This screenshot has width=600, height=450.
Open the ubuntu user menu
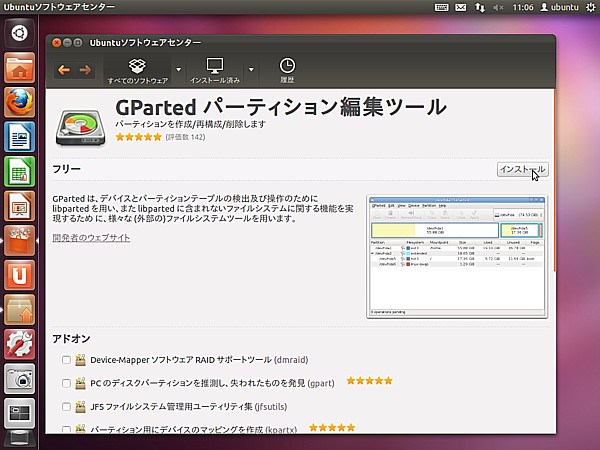559,7
